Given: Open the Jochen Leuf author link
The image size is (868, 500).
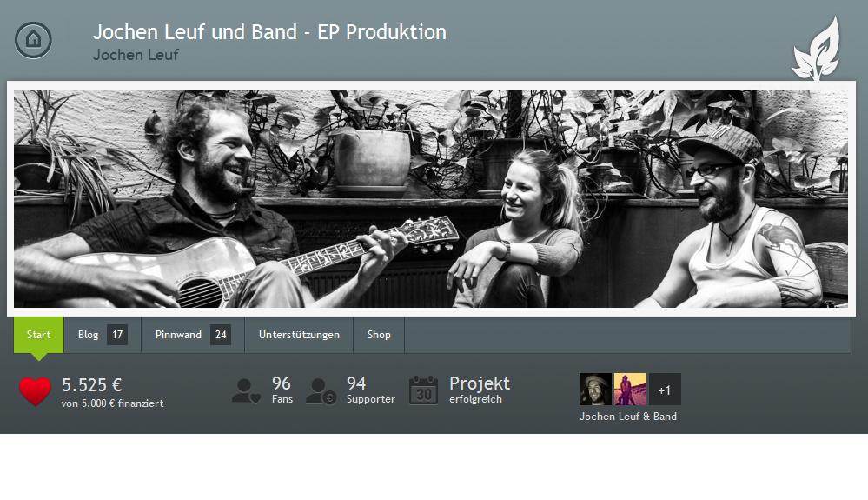Looking at the screenshot, I should (x=136, y=55).
